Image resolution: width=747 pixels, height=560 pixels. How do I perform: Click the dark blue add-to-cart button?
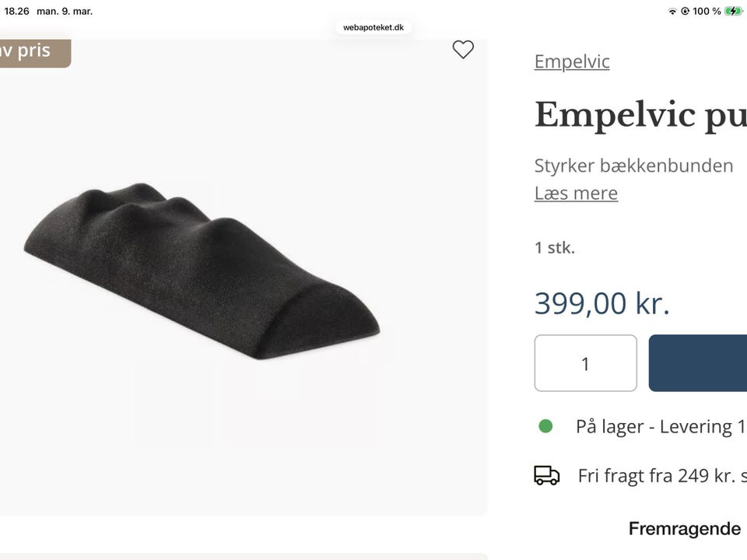[698, 363]
